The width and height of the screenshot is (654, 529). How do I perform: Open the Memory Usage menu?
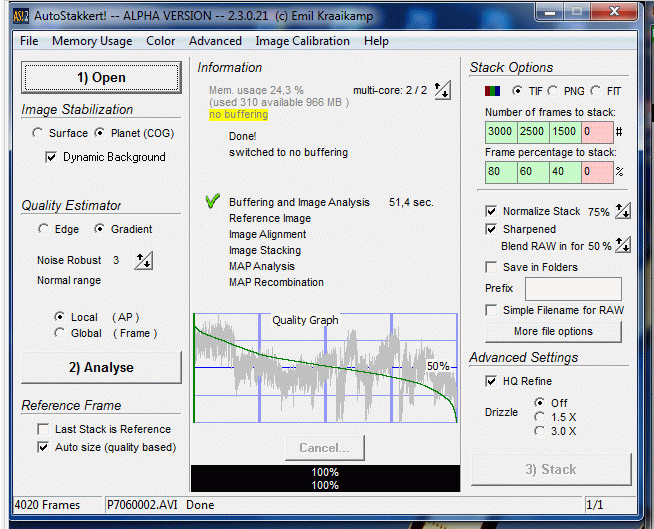(x=92, y=41)
